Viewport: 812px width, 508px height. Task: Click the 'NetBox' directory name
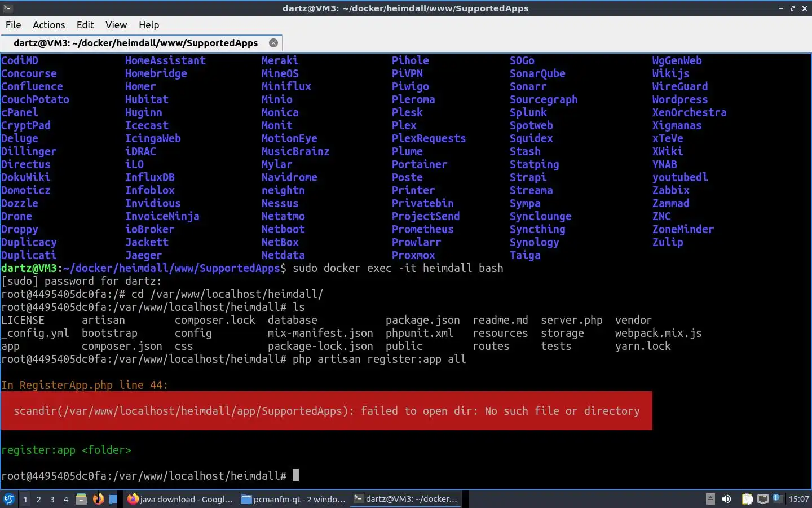click(x=280, y=242)
